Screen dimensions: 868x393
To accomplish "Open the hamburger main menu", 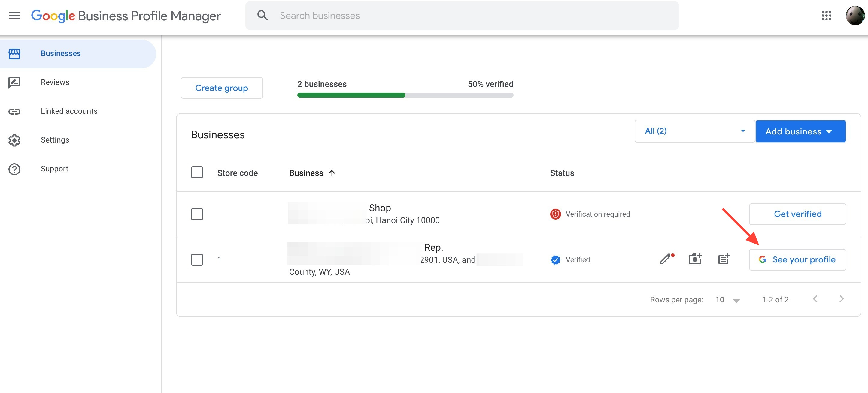I will pos(14,16).
